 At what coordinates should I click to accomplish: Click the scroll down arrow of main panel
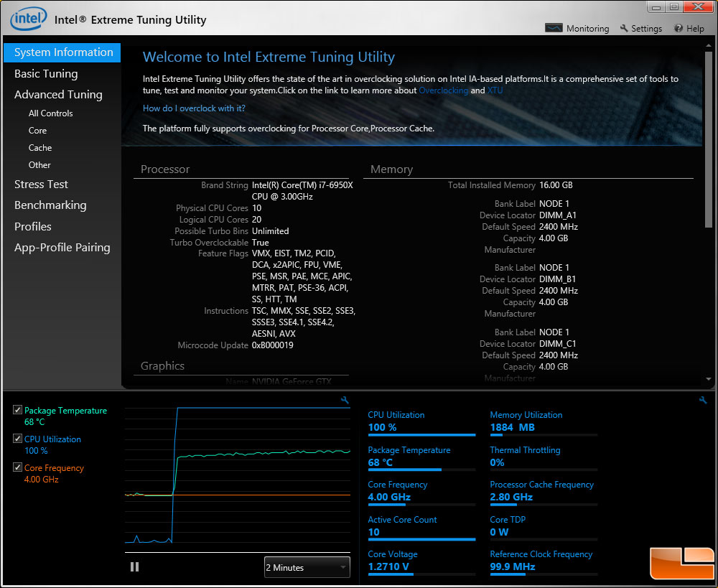[x=709, y=379]
